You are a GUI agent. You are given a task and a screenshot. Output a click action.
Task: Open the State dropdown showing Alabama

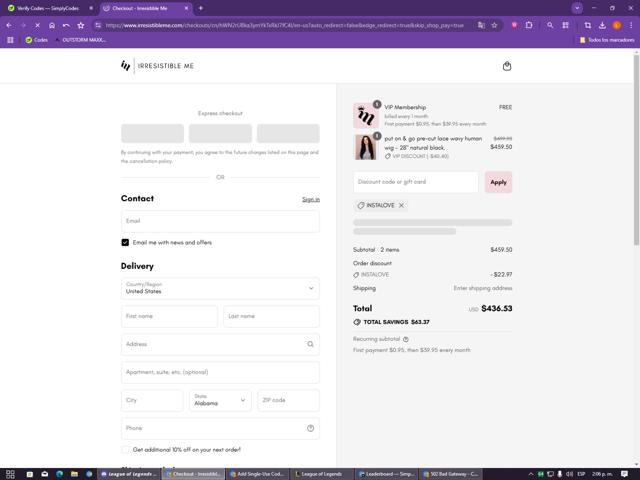pos(220,400)
